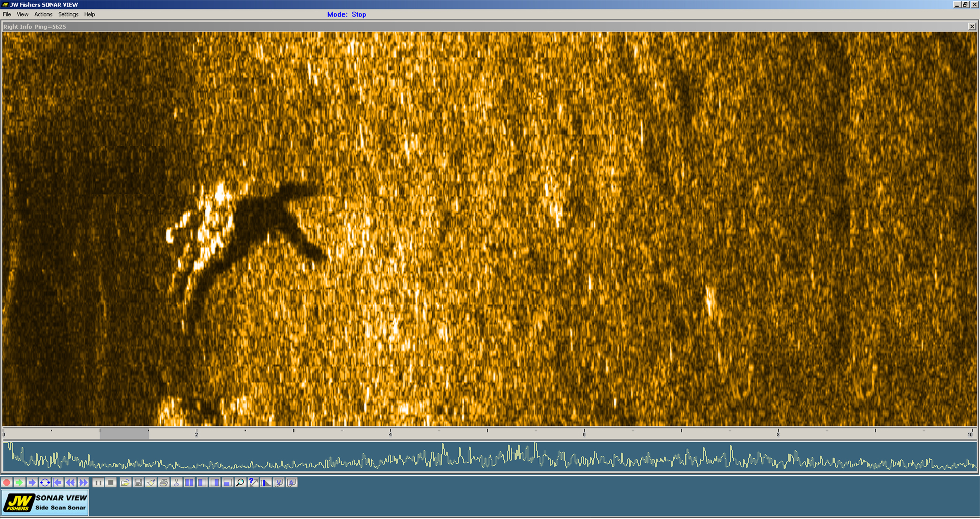Open the Actions menu
Screen dimensions: 980x519
pyautogui.click(x=43, y=14)
